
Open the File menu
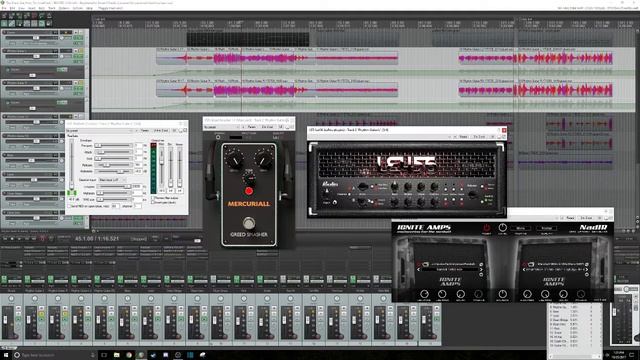[4, 8]
